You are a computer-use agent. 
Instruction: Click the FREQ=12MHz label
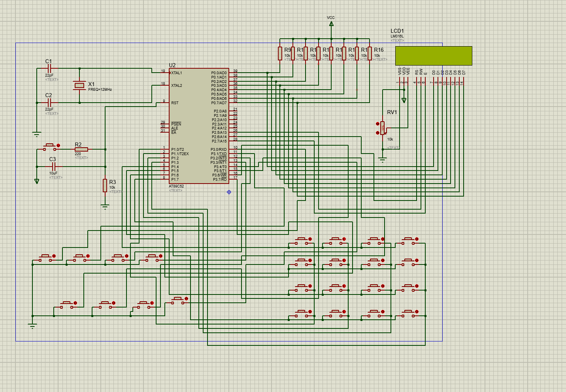pyautogui.click(x=100, y=90)
